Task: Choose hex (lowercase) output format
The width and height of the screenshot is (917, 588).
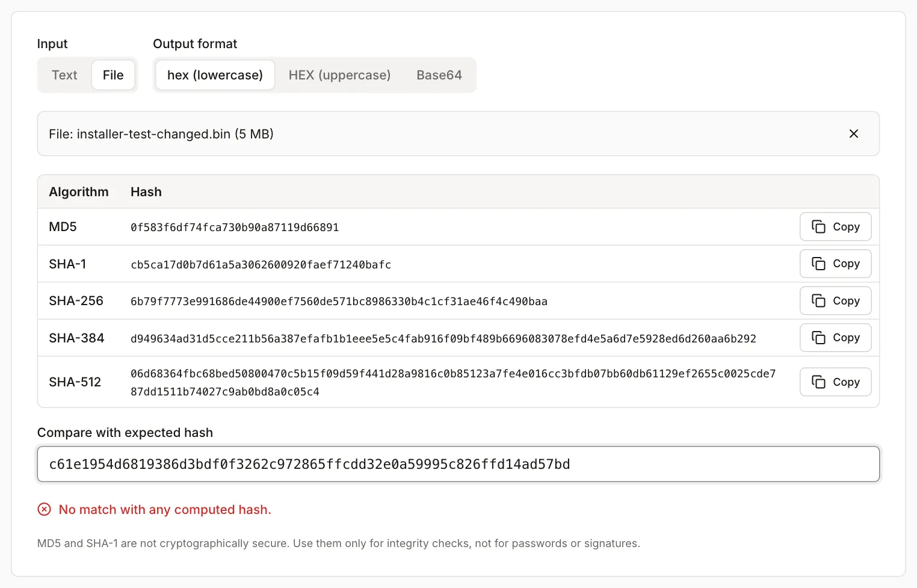Action: (215, 75)
